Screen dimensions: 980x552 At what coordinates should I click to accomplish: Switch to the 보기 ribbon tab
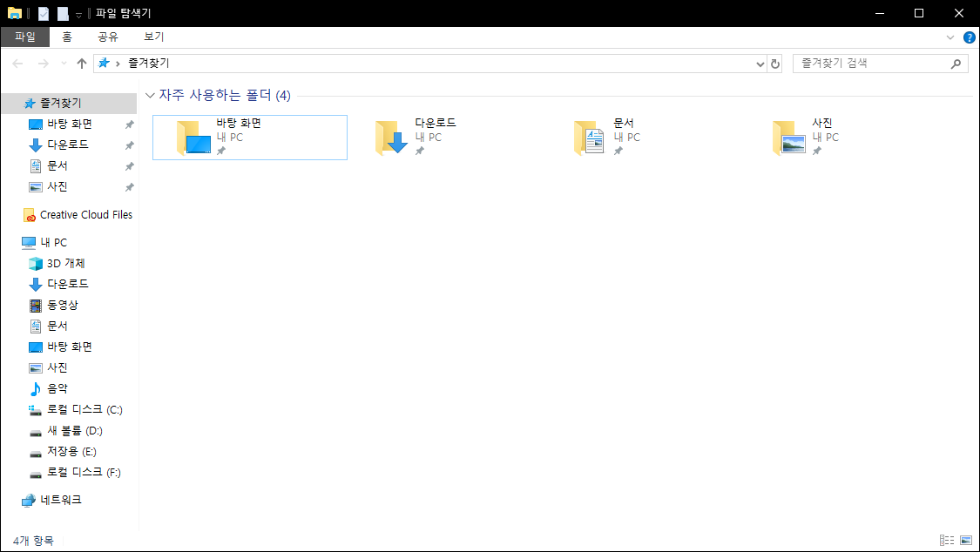coord(153,37)
